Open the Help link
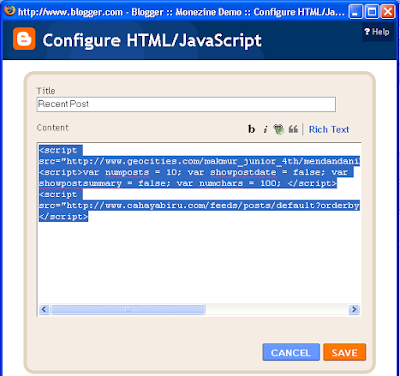 (377, 32)
